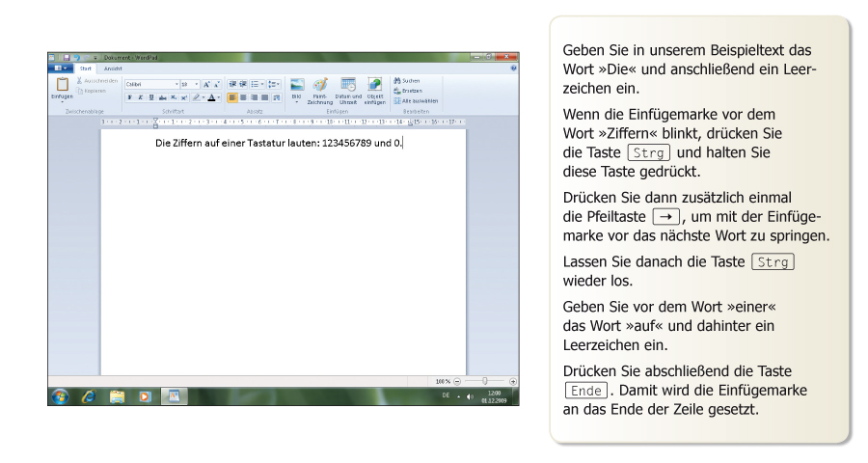
Task: Toggle italic formatting
Action: click(140, 97)
